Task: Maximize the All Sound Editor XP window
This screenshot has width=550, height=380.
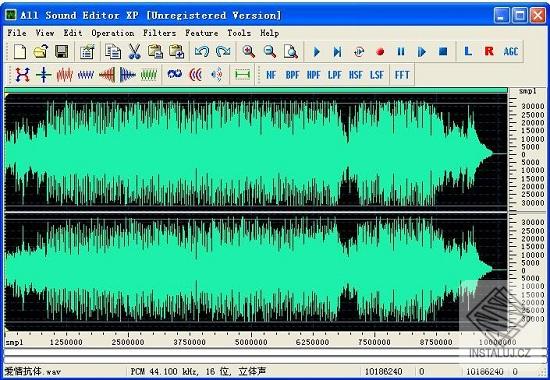Action: coord(519,15)
